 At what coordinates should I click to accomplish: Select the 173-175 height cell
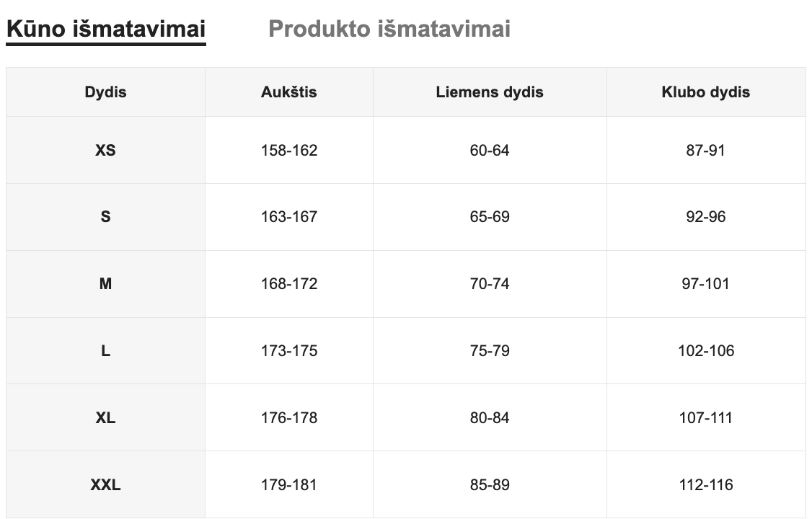288,351
